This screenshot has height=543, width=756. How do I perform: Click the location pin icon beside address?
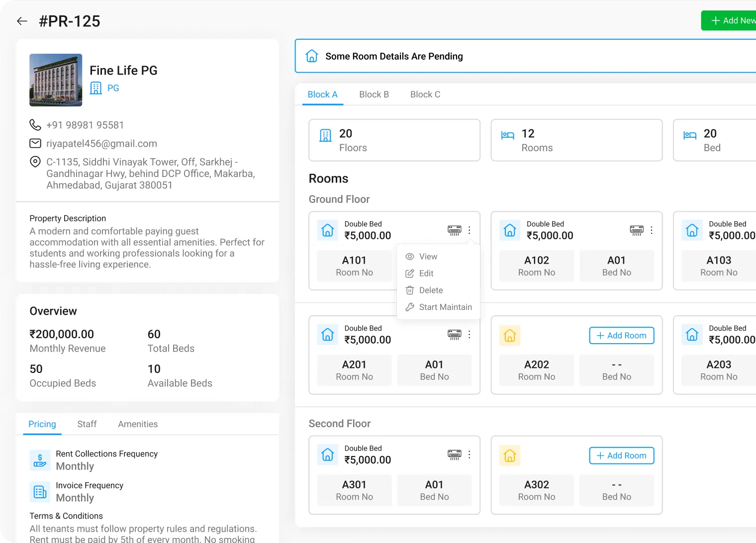[35, 162]
